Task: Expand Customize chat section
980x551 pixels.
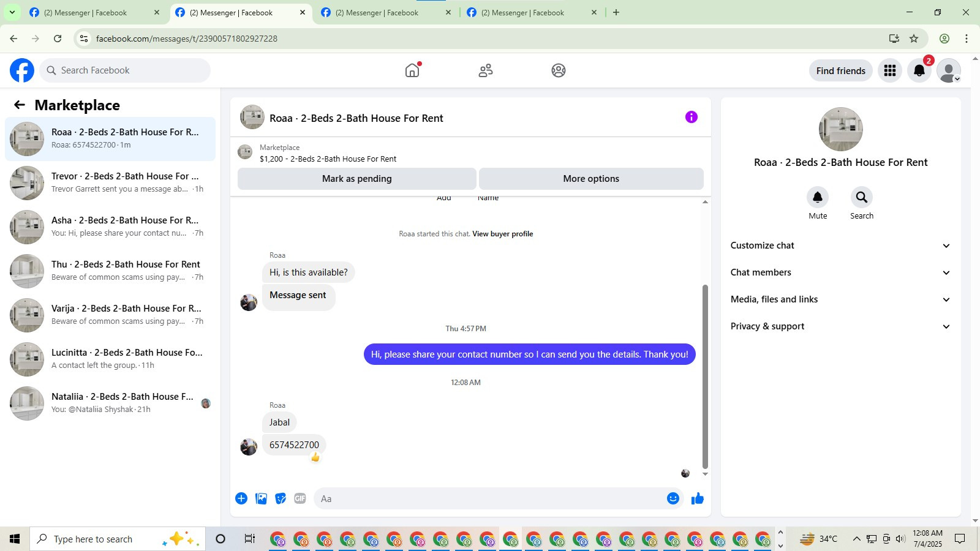Action: click(x=840, y=246)
